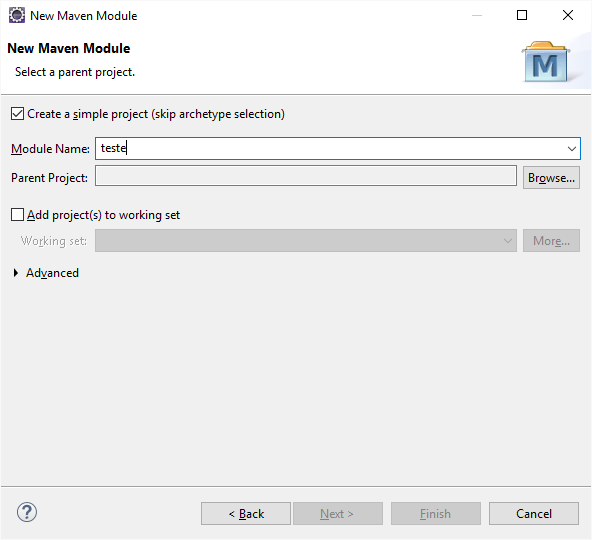Click the Maven M wizard banner icon

(x=545, y=62)
